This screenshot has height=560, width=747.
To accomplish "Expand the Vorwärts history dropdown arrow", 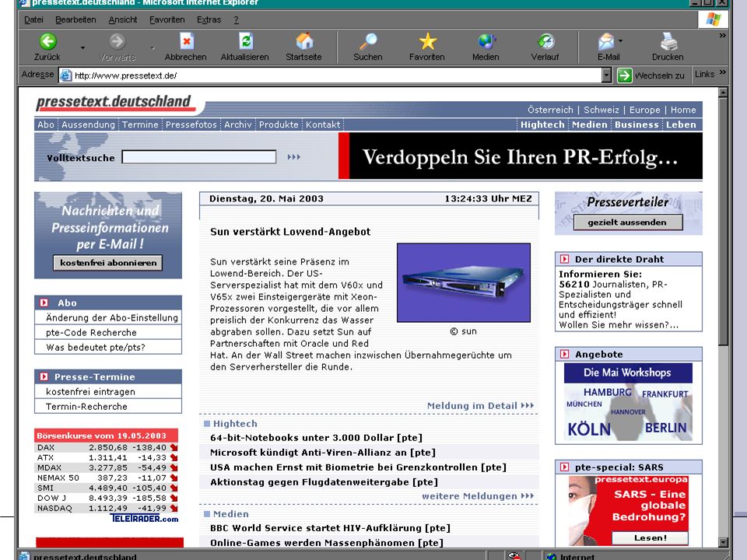I will pos(153,47).
